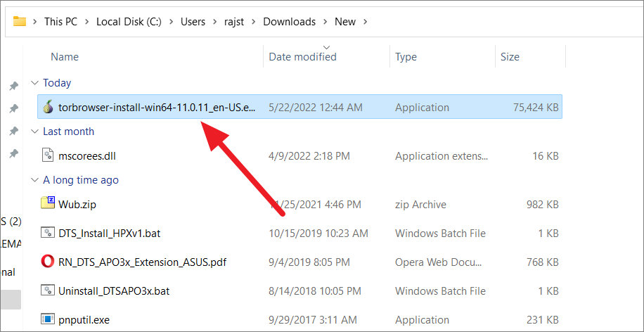Select the mscorees.dll file name

[x=87, y=156]
